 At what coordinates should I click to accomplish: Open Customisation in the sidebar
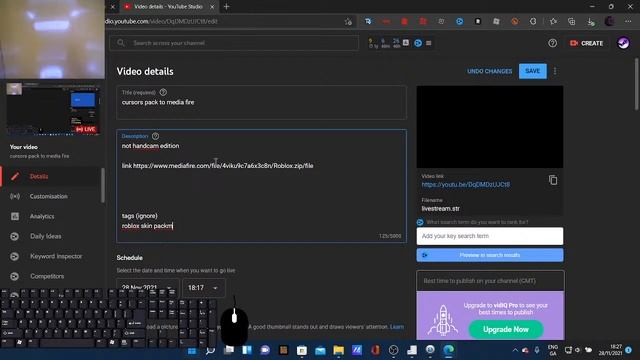(50, 196)
